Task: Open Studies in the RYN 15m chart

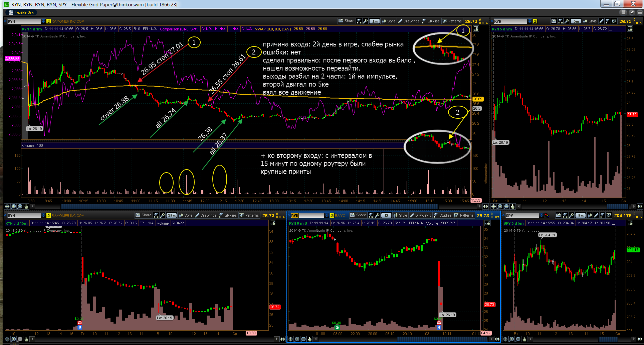Action: tap(228, 215)
